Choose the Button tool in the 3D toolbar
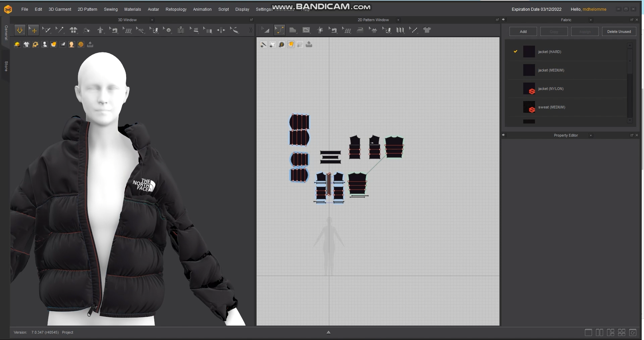The width and height of the screenshot is (644, 340). (x=167, y=30)
